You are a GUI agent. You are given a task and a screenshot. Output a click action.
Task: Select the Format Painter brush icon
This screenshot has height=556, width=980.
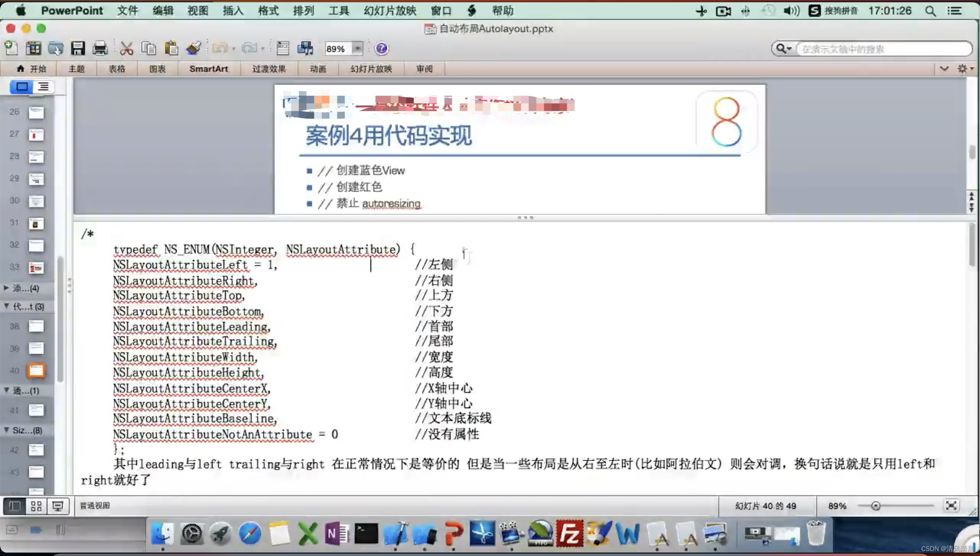coord(194,49)
